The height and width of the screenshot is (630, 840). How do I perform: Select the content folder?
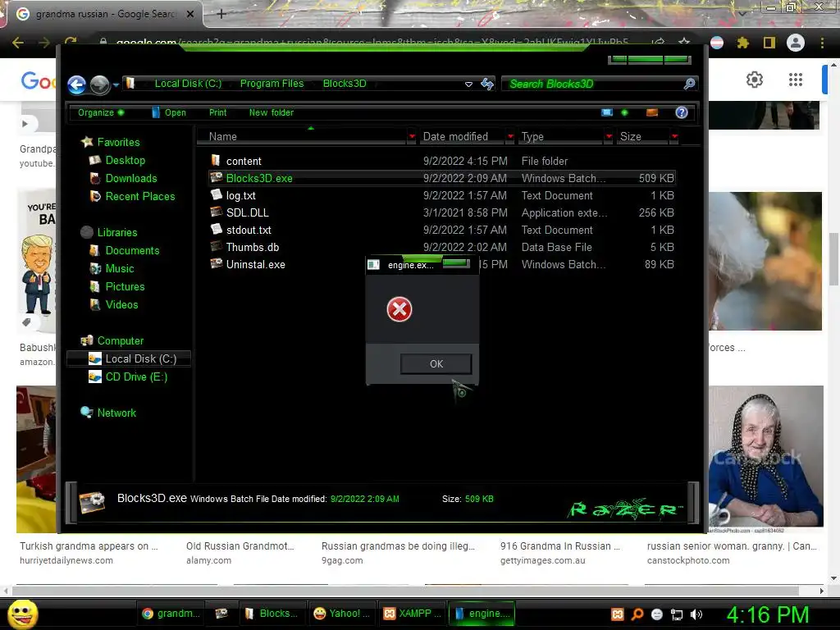(442, 161)
